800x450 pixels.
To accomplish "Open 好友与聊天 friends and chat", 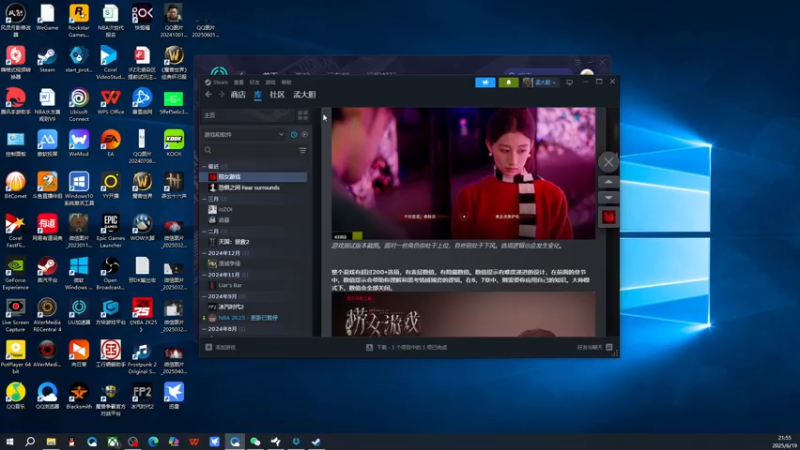I will (x=594, y=347).
